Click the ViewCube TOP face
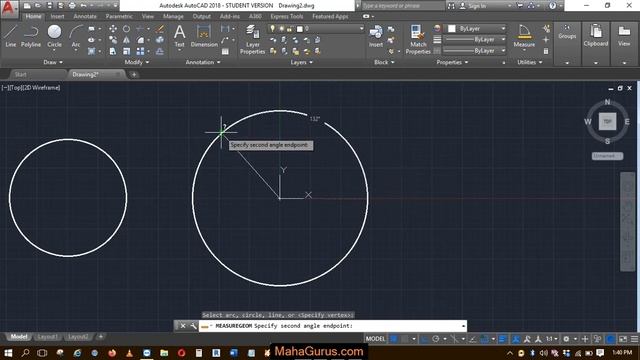Screen dimensions: 640x360 tap(607, 122)
